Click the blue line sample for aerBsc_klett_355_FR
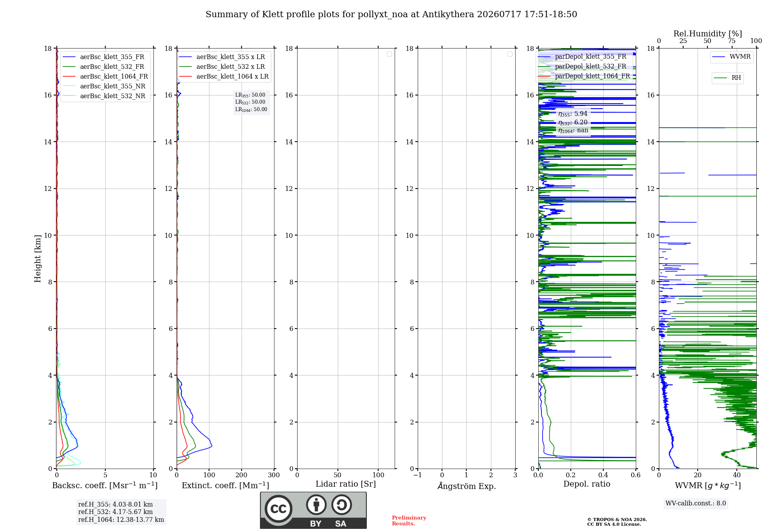The width and height of the screenshot is (783, 532). [x=69, y=57]
